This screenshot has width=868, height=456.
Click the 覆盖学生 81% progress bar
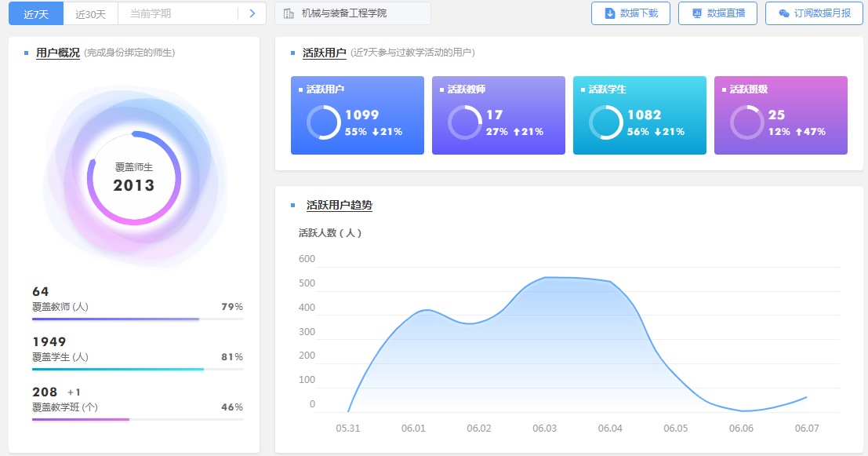click(x=137, y=369)
